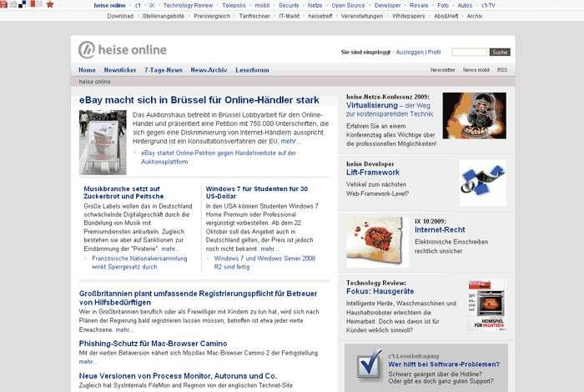Go to Technology Review in top bar
584x392 pixels.
point(188,6)
